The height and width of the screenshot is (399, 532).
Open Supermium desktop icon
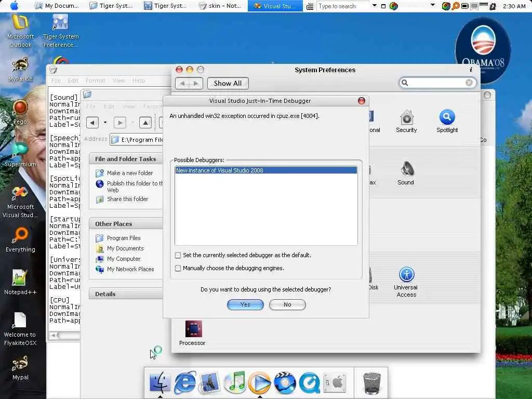[20, 155]
